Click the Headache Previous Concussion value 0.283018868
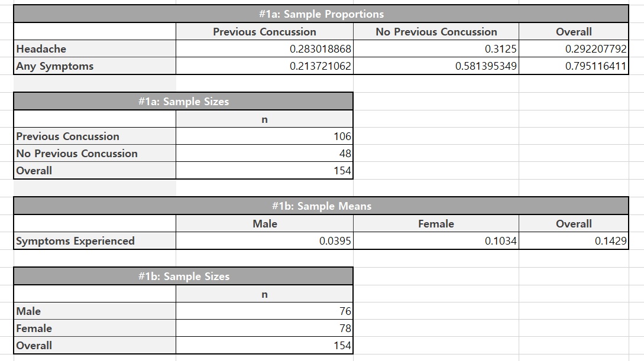 point(264,49)
